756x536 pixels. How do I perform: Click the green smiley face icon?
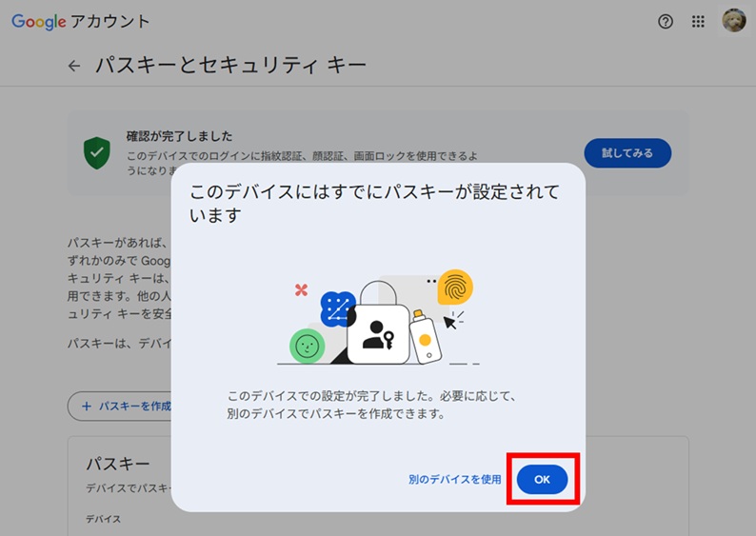point(307,347)
